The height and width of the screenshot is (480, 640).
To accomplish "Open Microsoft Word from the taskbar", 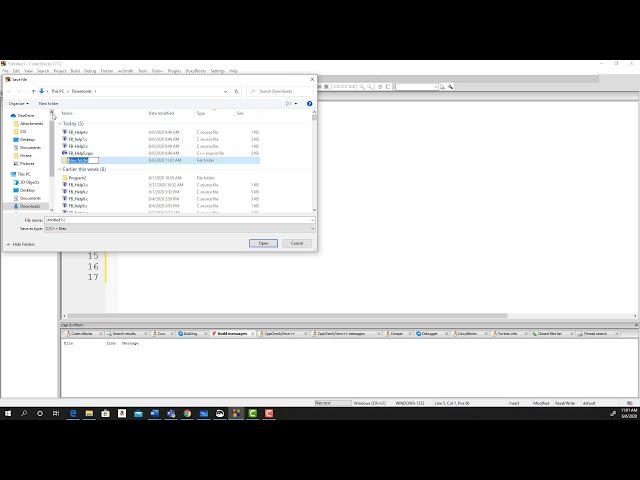I will pos(154,414).
